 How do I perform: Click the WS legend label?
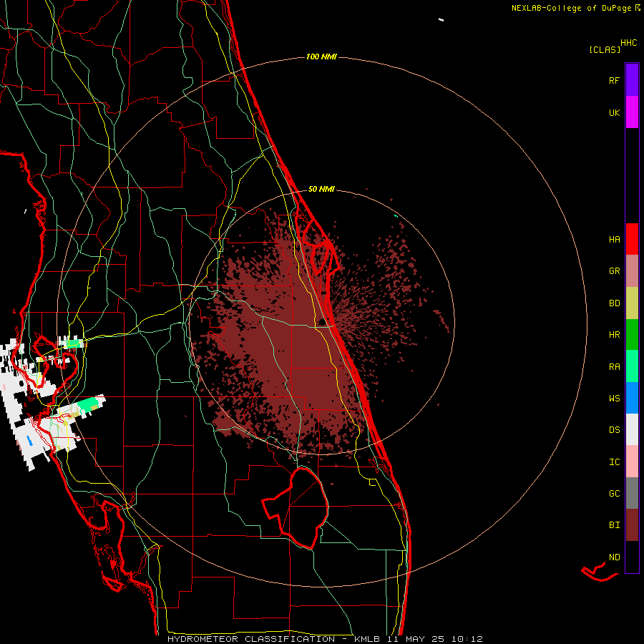tap(614, 398)
